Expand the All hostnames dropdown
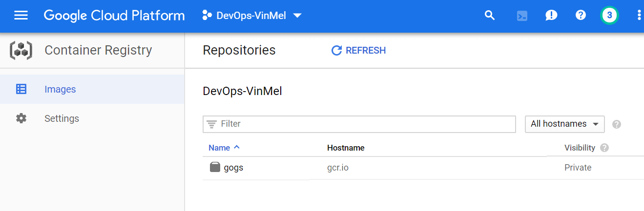The image size is (644, 211). (x=564, y=124)
